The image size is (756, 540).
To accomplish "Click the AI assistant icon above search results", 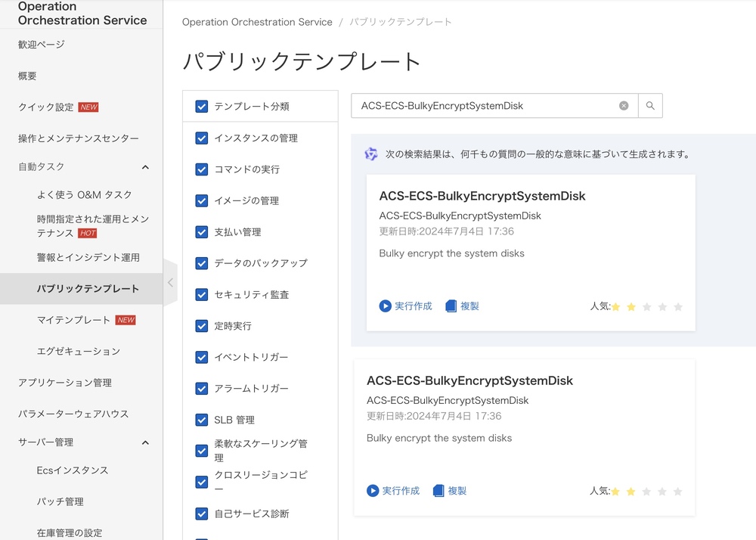I will (371, 154).
